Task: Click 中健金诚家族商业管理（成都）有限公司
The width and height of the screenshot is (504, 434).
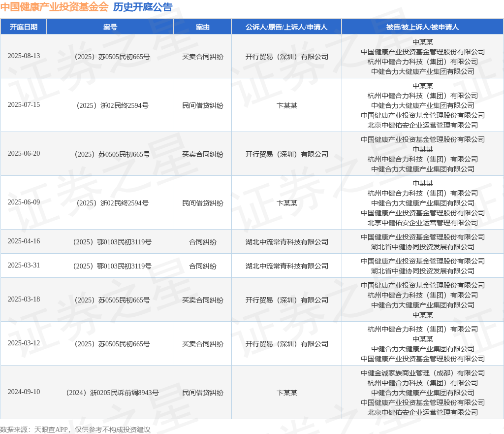Action: 423,373
